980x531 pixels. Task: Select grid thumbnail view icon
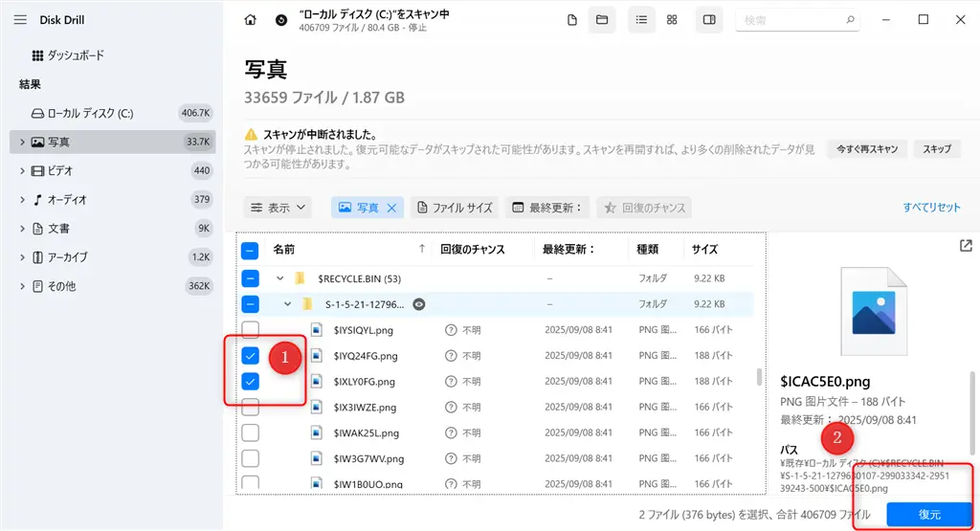(672, 20)
